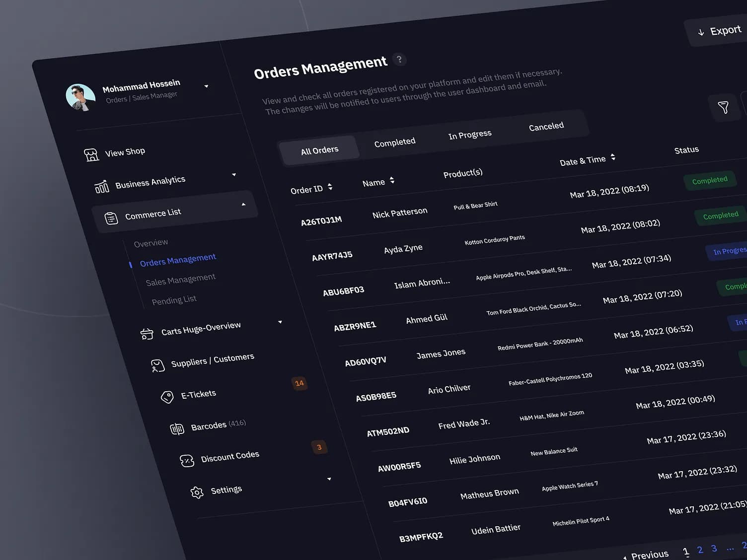This screenshot has width=747, height=560.
Task: Expand the Mohammad Hossein profile dropdown
Action: [x=206, y=86]
